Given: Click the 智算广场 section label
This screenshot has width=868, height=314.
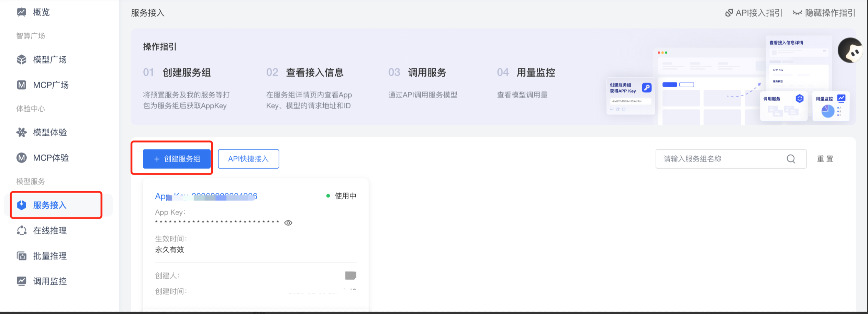Looking at the screenshot, I should coord(31,36).
